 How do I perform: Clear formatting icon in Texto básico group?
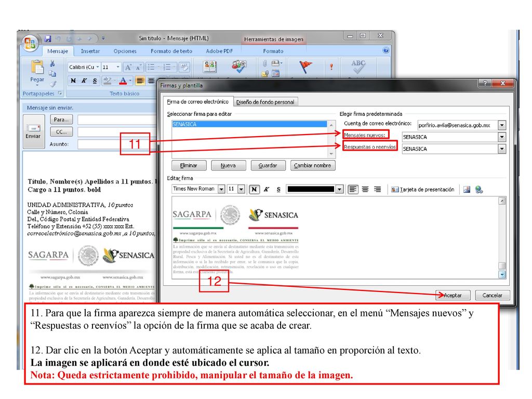pyautogui.click(x=184, y=67)
